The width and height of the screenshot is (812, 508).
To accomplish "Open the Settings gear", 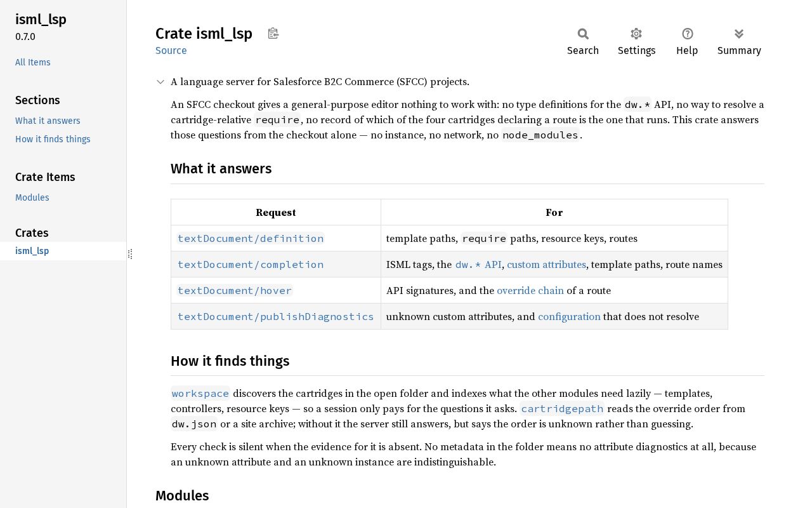I will 636,42.
